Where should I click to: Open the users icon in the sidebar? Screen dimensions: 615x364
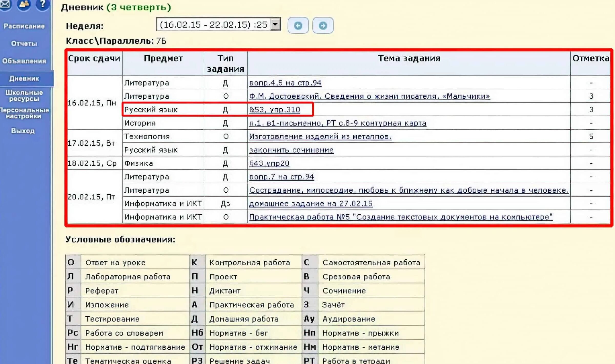24,4
